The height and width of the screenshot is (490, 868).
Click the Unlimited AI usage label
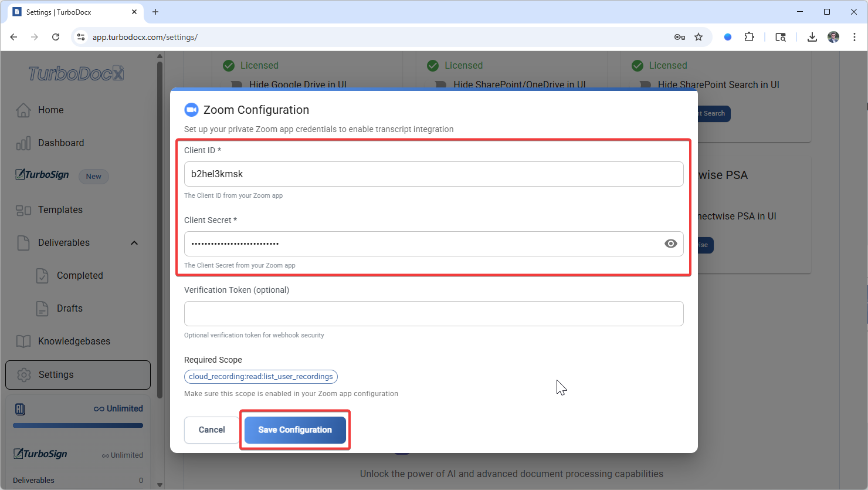tap(118, 408)
